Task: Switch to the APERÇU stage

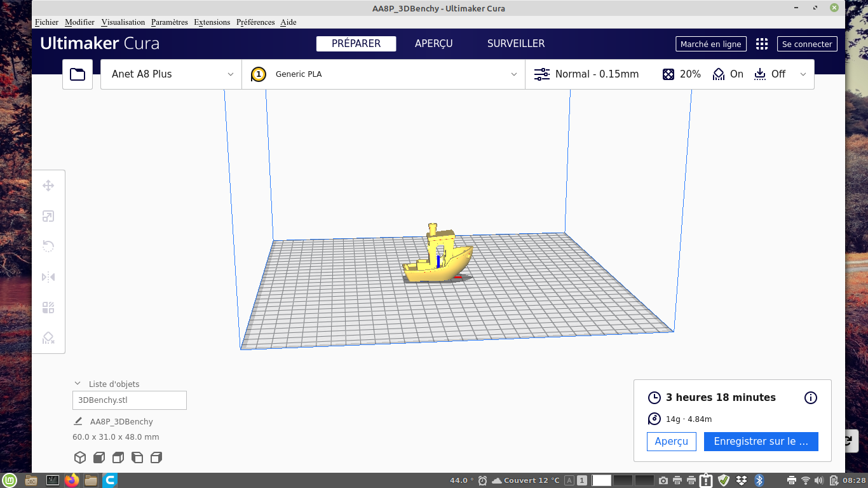Action: (x=434, y=44)
